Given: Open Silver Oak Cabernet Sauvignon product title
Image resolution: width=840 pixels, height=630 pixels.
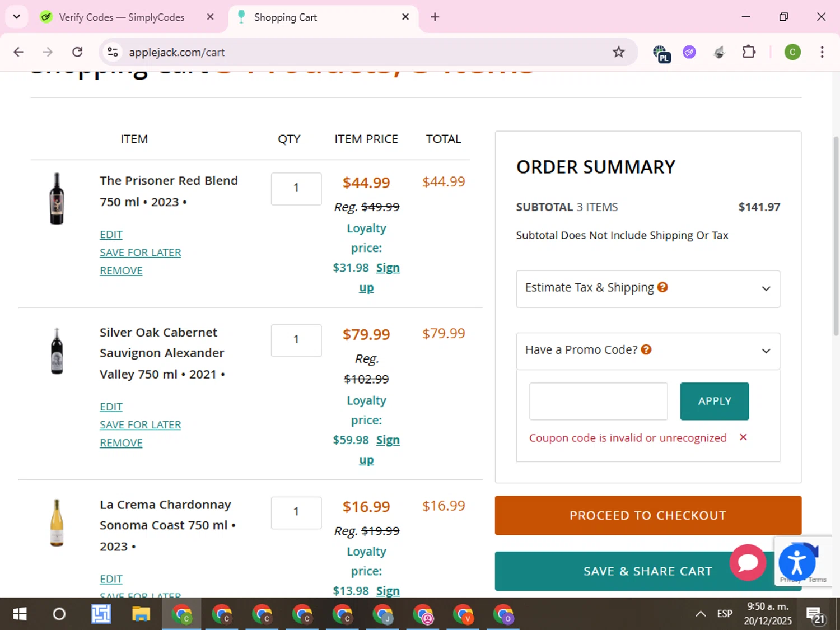Looking at the screenshot, I should click(x=162, y=353).
